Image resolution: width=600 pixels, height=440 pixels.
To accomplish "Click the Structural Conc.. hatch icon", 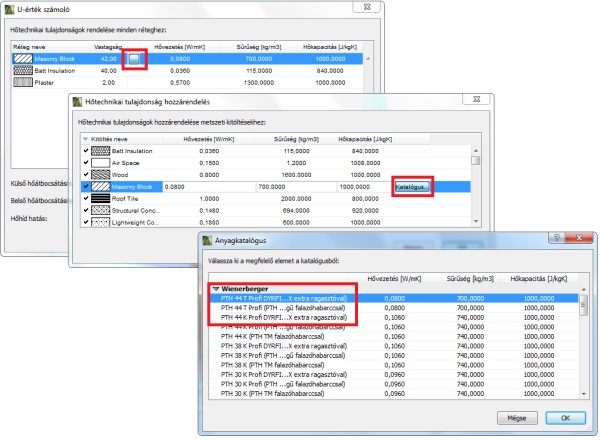I will coord(101,210).
